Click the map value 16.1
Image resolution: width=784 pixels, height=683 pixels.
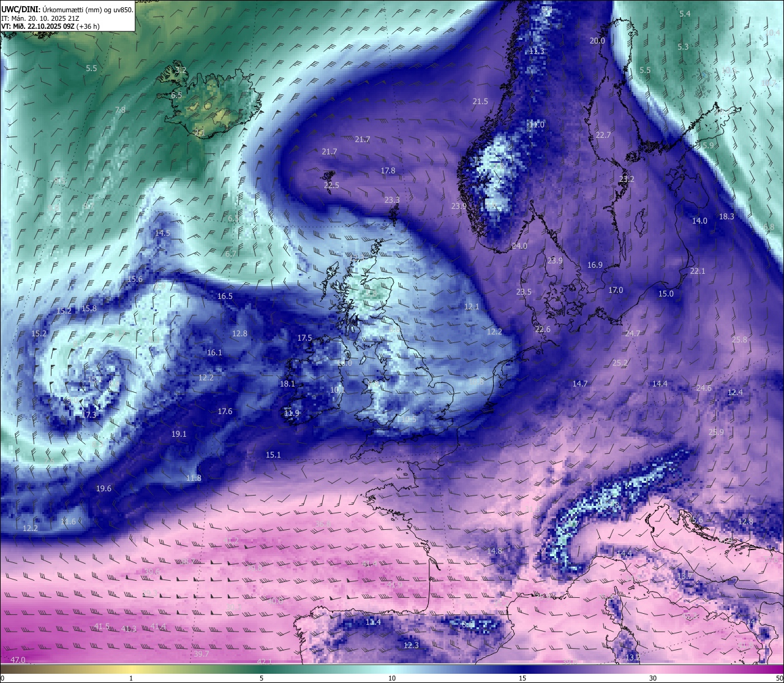pyautogui.click(x=214, y=353)
